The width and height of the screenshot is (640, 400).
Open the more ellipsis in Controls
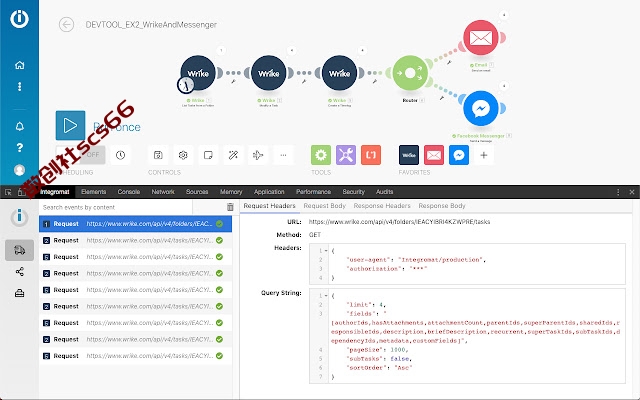coord(283,155)
